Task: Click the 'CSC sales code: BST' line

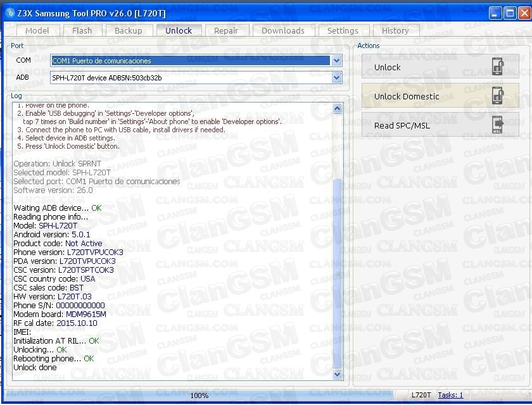Action: click(48, 288)
